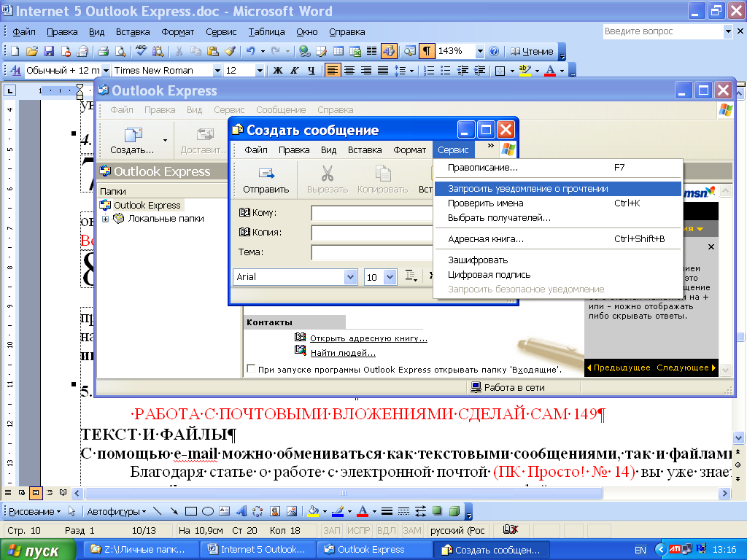Viewport: 747px width, 560px height.
Task: Click the Найти людей link
Action: coord(343,353)
